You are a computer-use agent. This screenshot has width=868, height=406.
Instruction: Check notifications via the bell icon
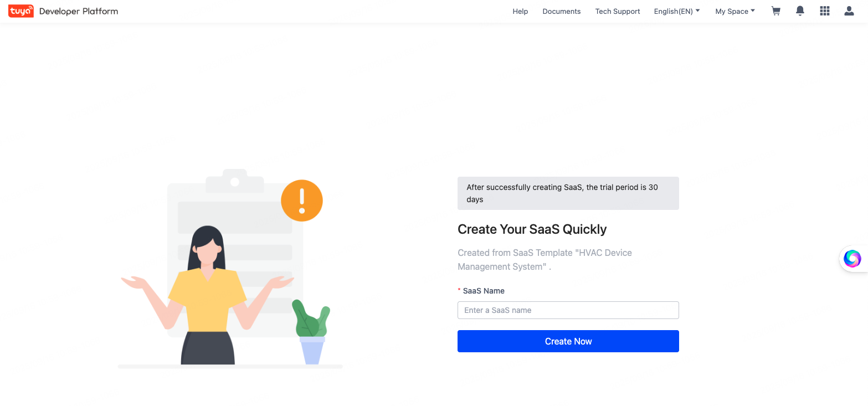(799, 11)
